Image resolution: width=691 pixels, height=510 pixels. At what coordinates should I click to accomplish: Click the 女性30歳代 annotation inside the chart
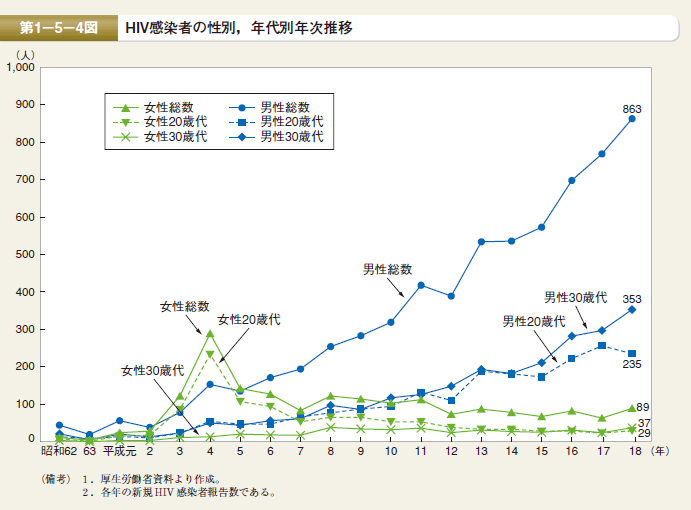(x=152, y=370)
